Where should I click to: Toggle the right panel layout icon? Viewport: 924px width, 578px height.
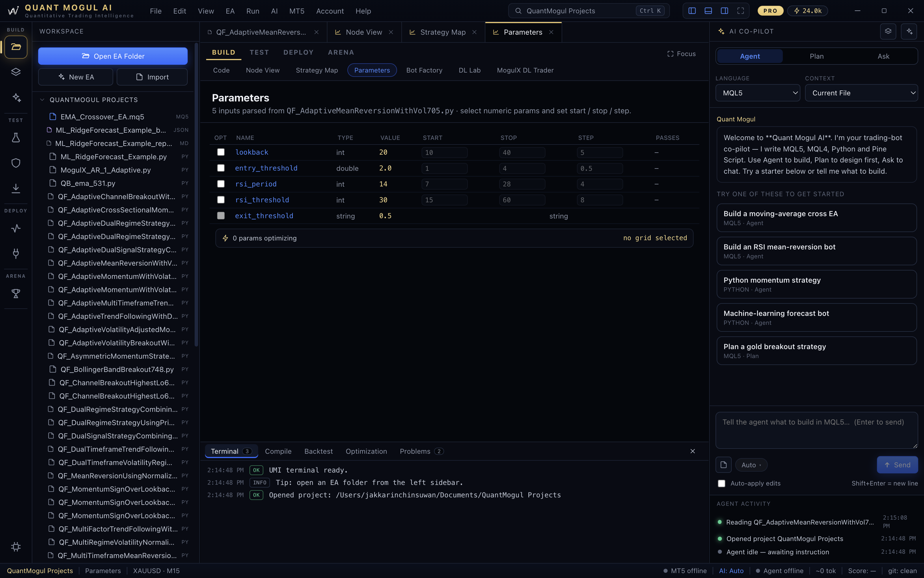[724, 11]
